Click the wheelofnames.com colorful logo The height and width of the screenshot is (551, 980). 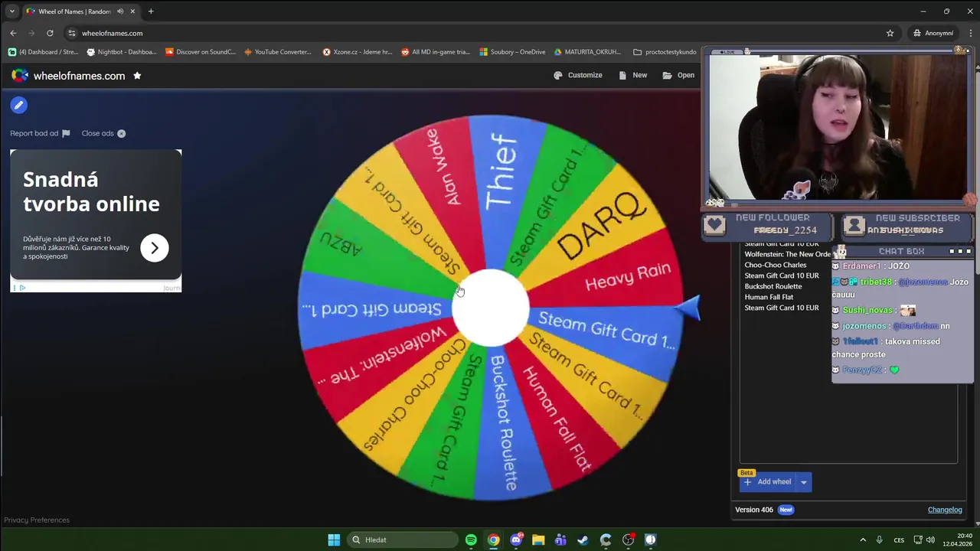[20, 76]
